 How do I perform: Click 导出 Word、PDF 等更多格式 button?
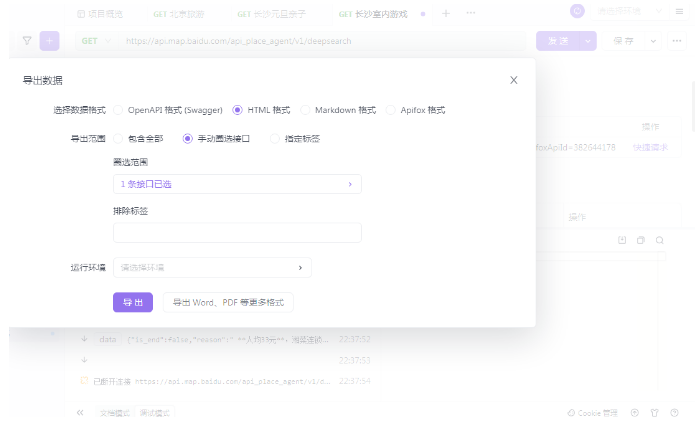(x=228, y=302)
